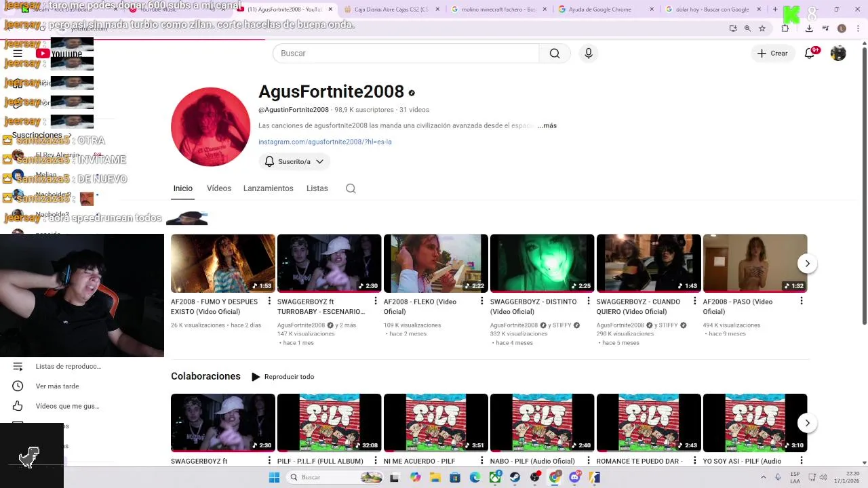Switch to the Caja Diaria CS2 tab
The image size is (868, 488).
[x=391, y=9]
